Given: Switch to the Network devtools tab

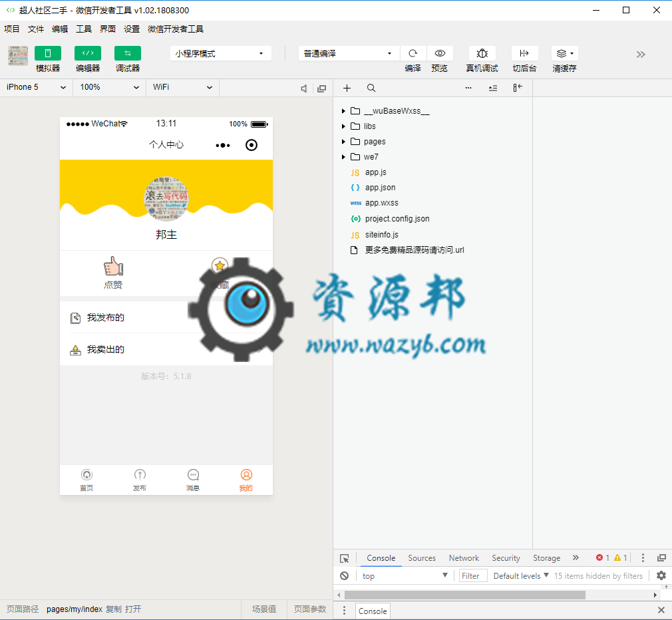Looking at the screenshot, I should 464,558.
